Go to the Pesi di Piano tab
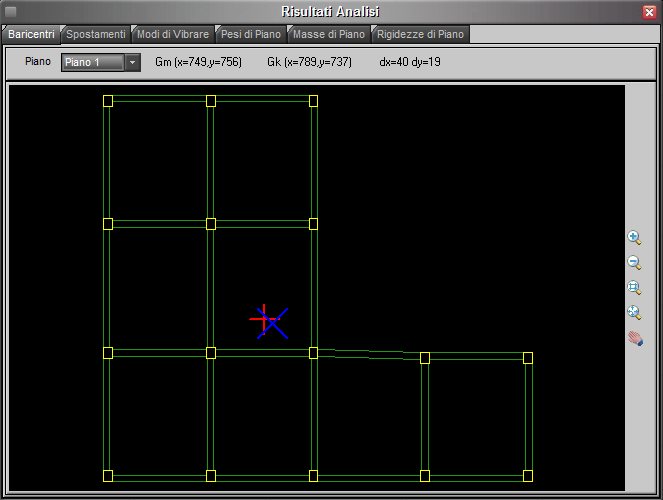Viewport: 663px width, 500px height. [250, 34]
